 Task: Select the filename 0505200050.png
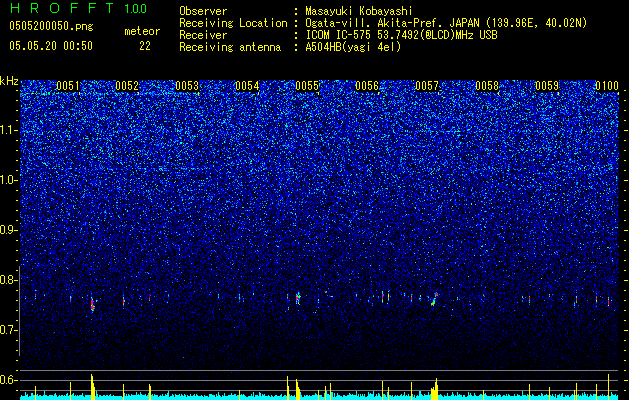point(51,26)
